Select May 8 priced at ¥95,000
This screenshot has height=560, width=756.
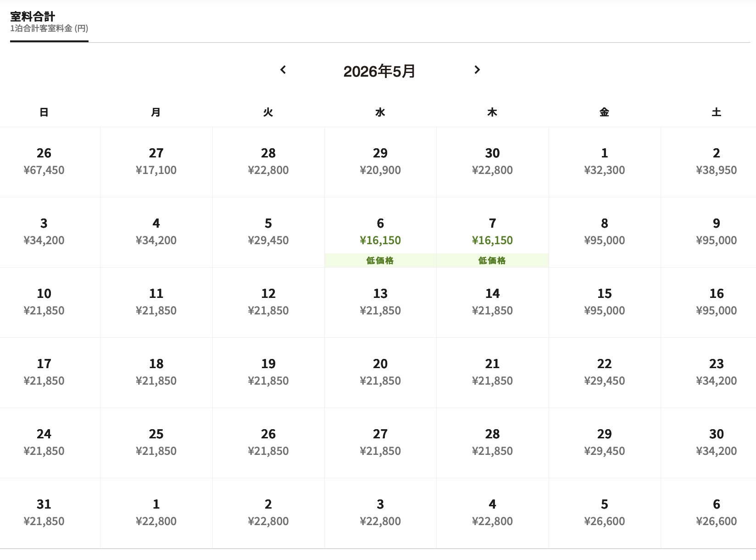tap(604, 232)
